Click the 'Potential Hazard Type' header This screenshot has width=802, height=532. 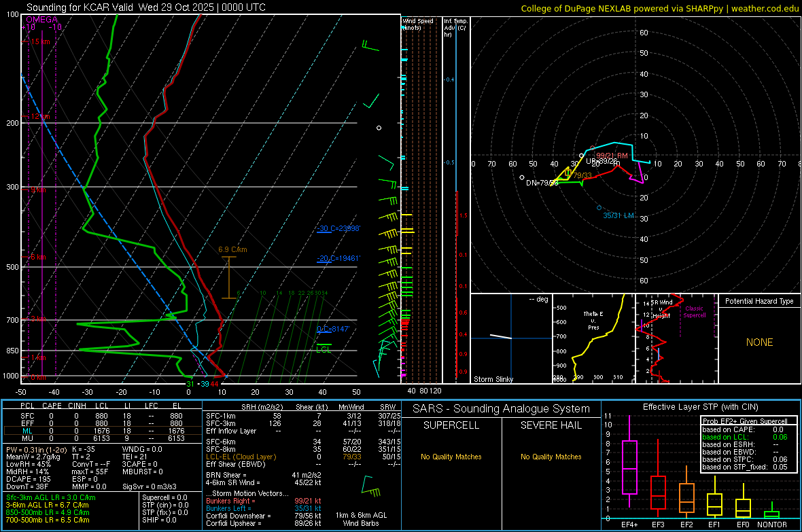tap(759, 301)
